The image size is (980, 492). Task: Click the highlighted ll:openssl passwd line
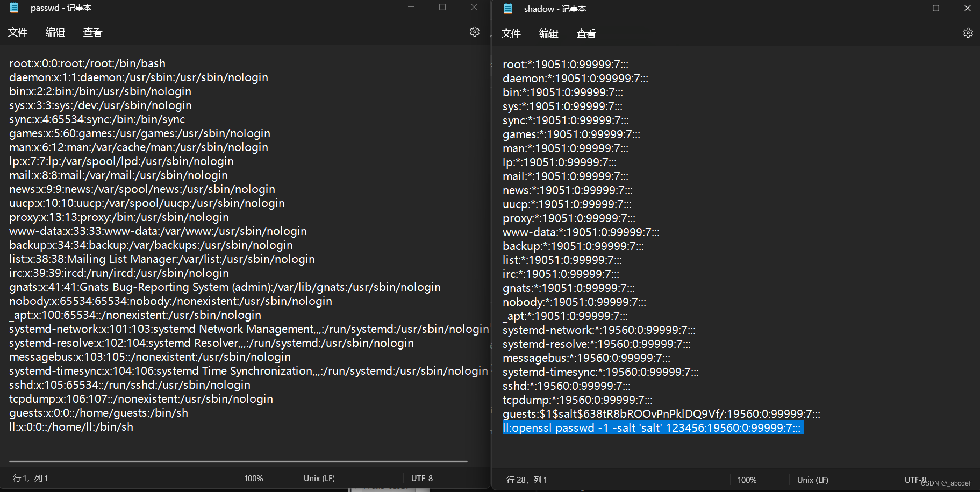click(x=653, y=428)
